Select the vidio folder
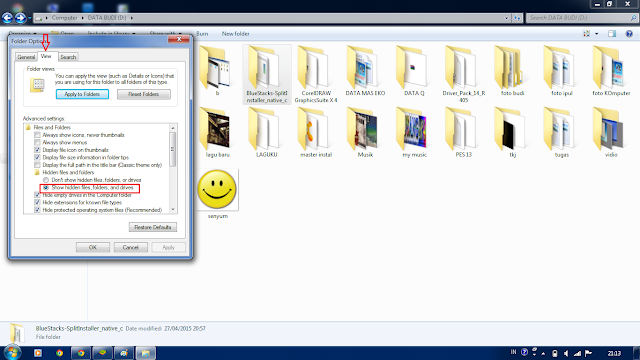 tap(611, 133)
